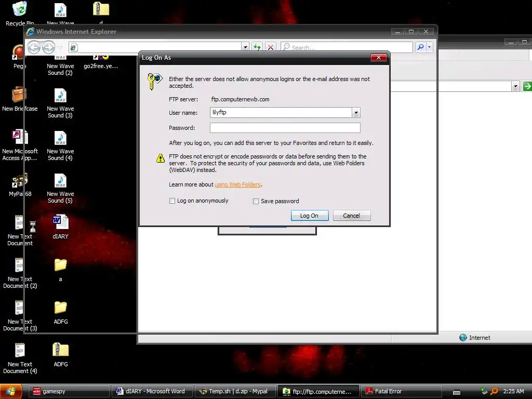Switch to Temp.sh | d.zip - Mypal taskbar item
This screenshot has width=532, height=399.
tap(235, 391)
